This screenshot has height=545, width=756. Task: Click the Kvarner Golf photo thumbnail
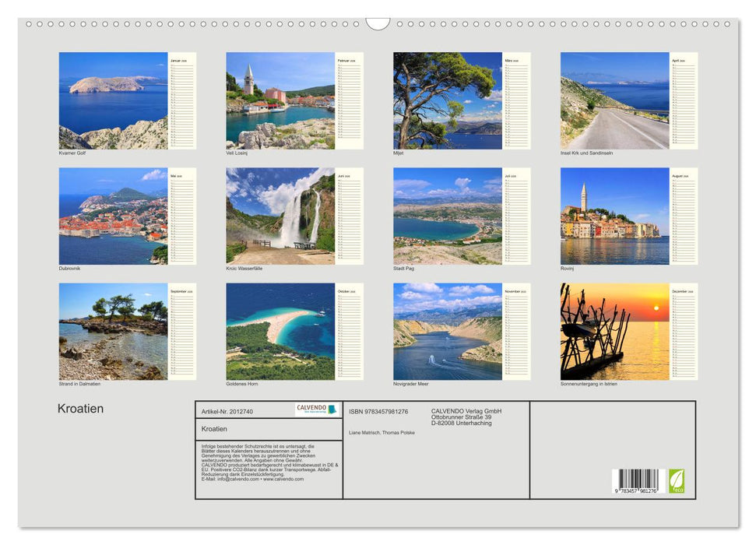tap(111, 99)
